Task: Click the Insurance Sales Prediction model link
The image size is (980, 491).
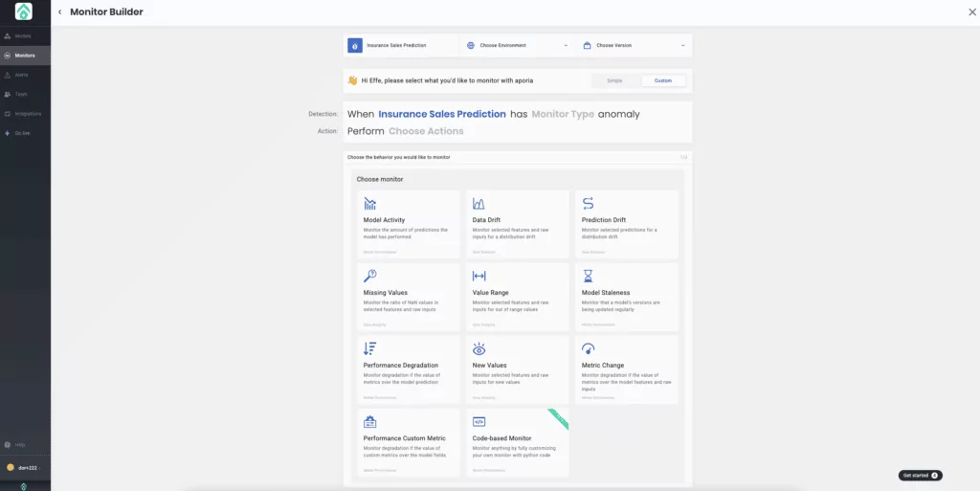Action: [x=442, y=114]
